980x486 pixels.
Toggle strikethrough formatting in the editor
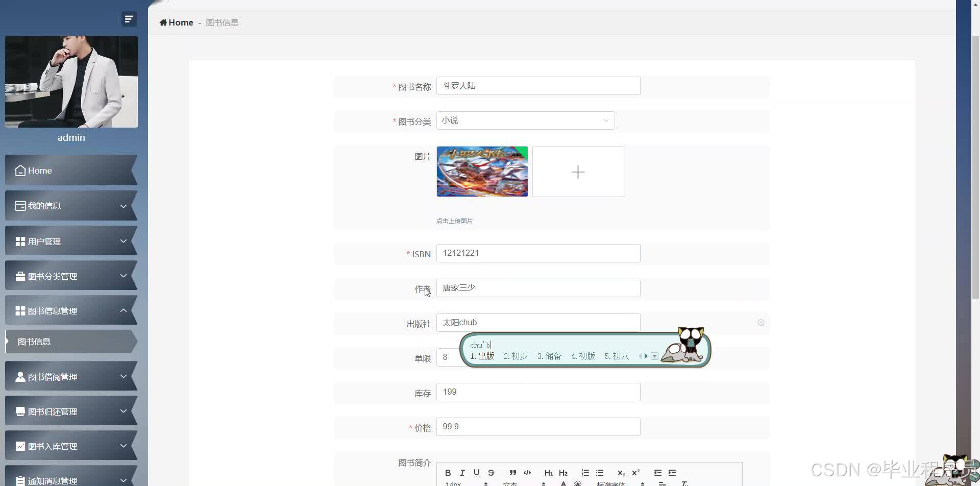click(x=491, y=473)
